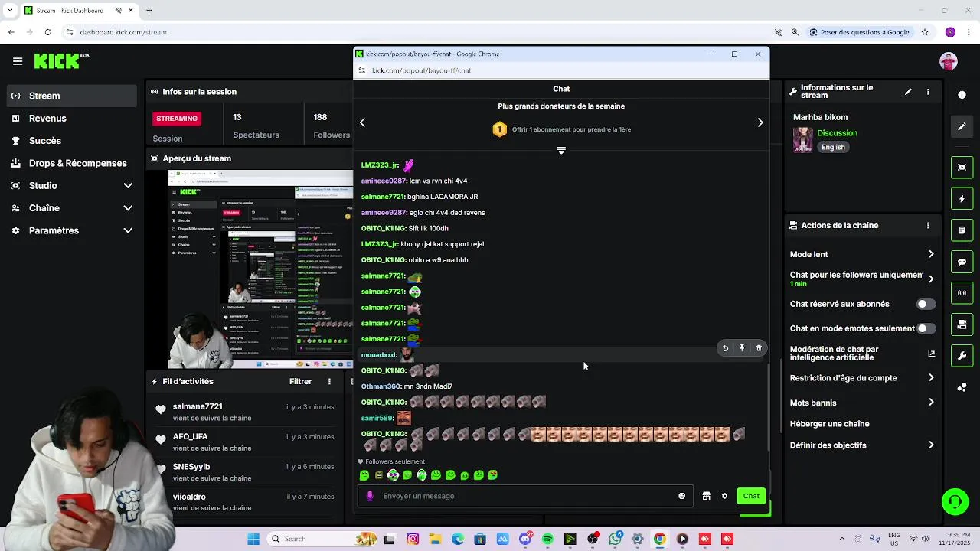Expand the Studio sidebar group
This screenshot has height=551, width=980.
point(73,185)
